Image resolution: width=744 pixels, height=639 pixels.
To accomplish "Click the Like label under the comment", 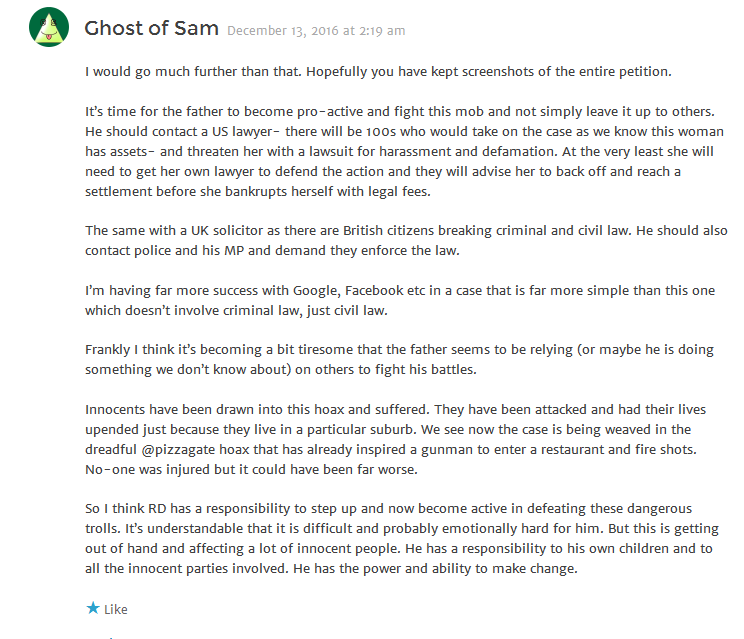I will point(116,609).
